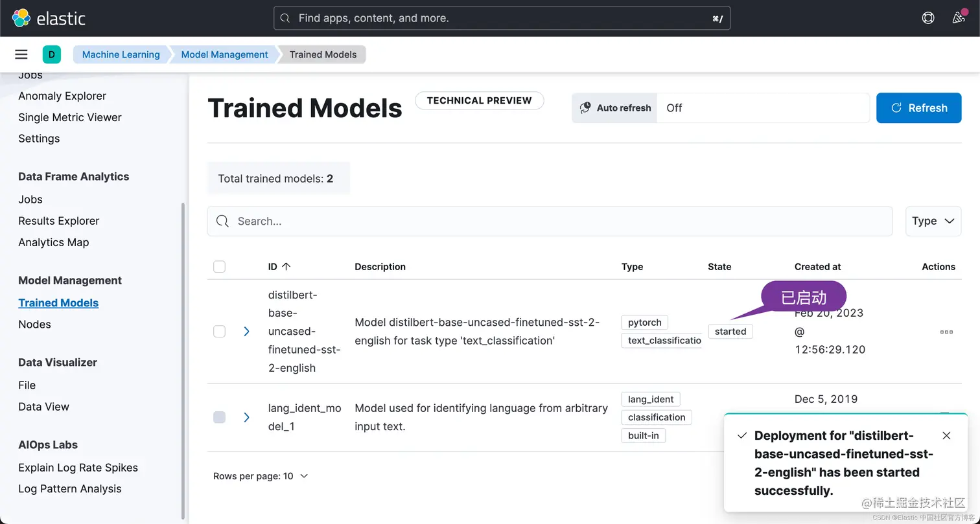Select all models checkbox in table header
The image size is (980, 524).
click(x=219, y=267)
